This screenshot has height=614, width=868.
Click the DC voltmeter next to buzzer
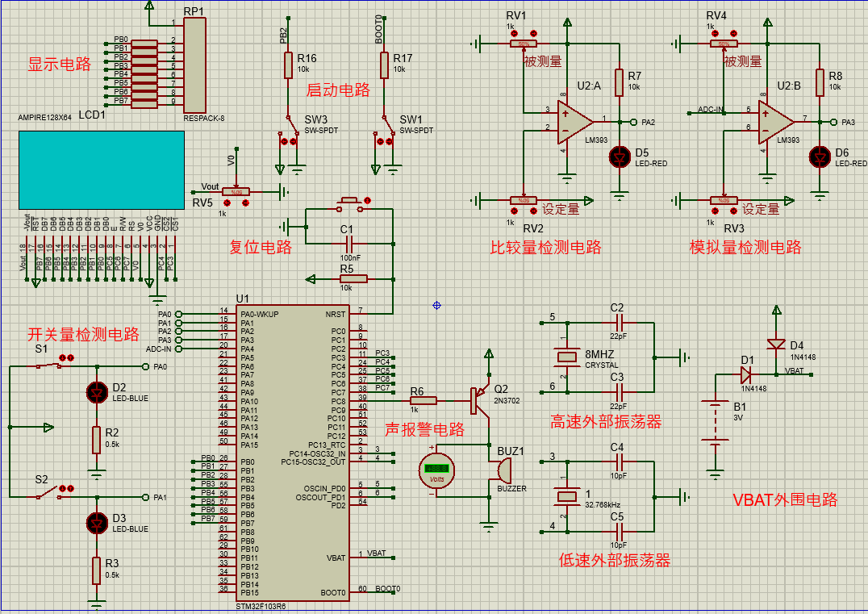(x=436, y=470)
